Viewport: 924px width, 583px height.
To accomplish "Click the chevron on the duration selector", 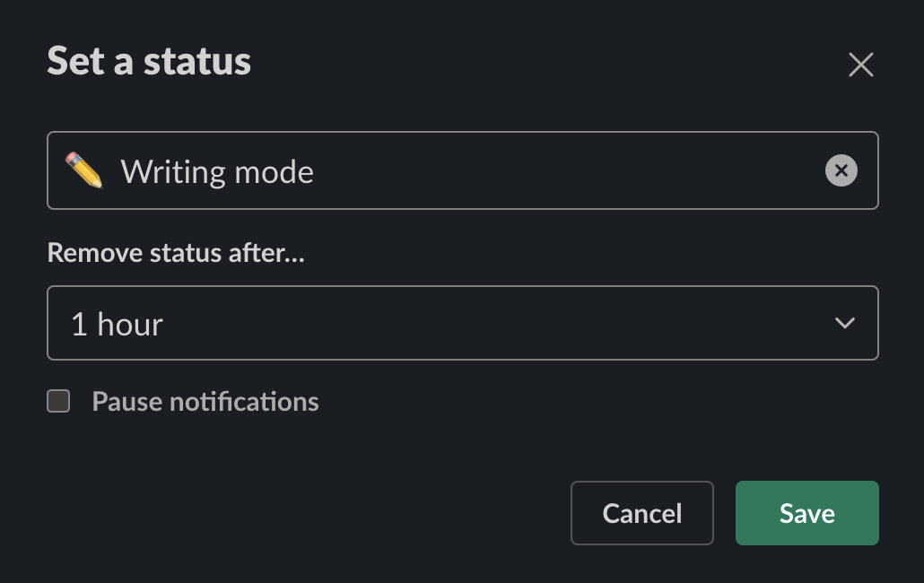I will [844, 322].
